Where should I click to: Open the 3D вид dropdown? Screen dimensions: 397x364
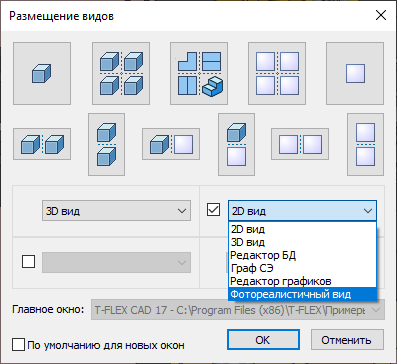tap(116, 211)
